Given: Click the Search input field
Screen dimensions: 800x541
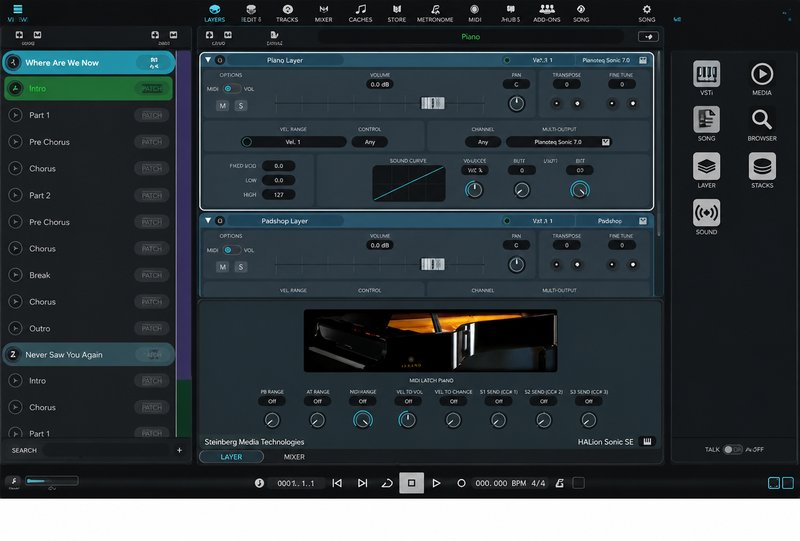Looking at the screenshot, I should coord(106,450).
